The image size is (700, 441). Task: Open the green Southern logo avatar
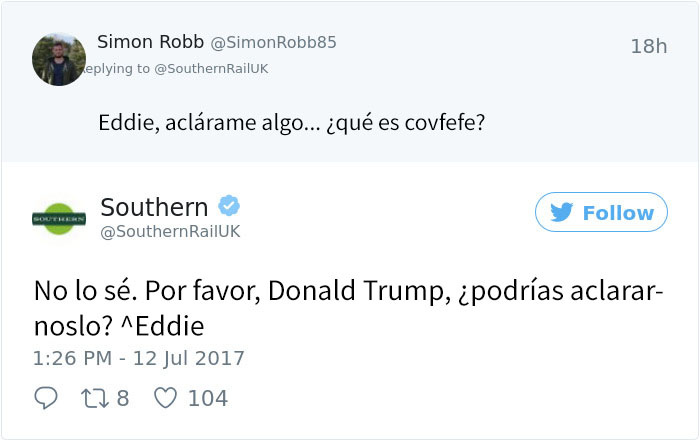[59, 219]
